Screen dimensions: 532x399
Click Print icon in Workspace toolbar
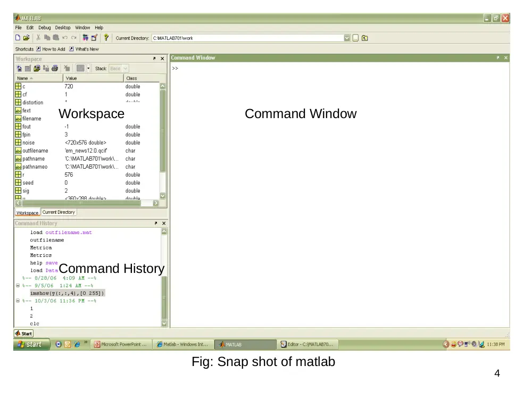pyautogui.click(x=55, y=69)
